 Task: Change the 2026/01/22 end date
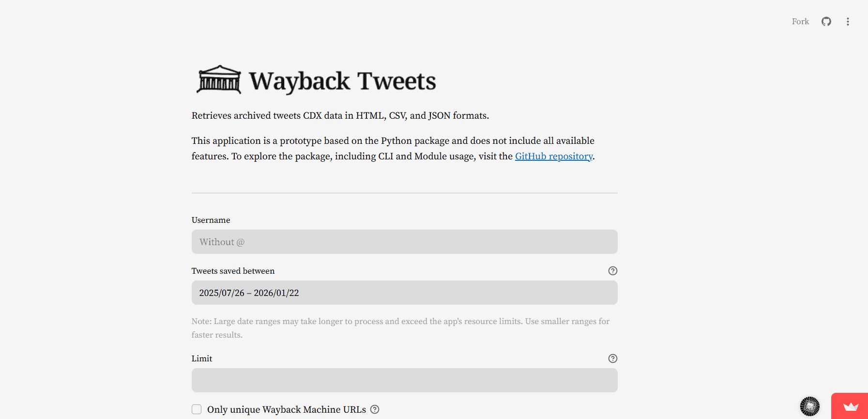pyautogui.click(x=277, y=293)
